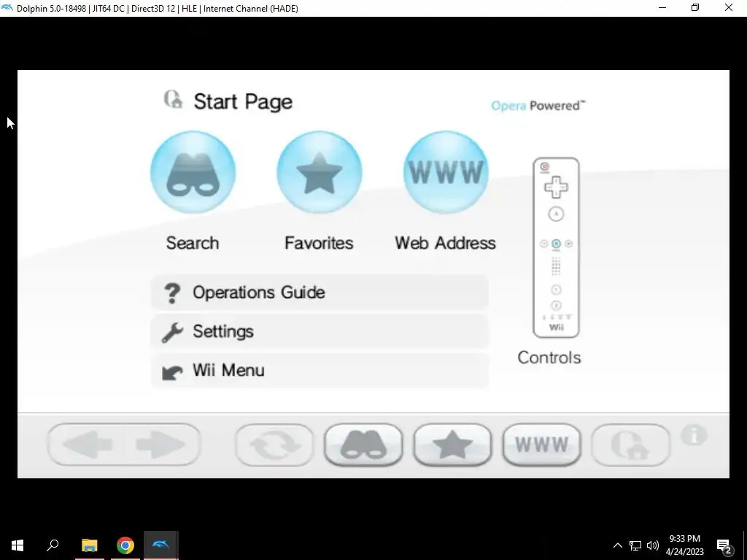Open the Search binoculars bubble
Image resolution: width=747 pixels, height=560 pixels.
click(193, 172)
